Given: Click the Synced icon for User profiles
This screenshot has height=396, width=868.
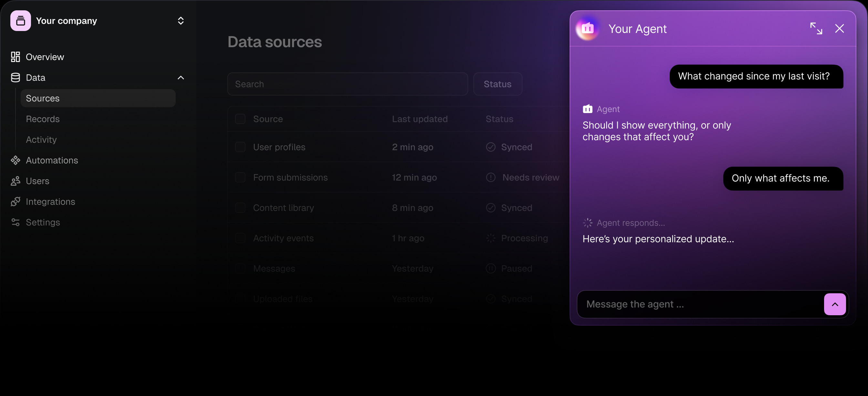Looking at the screenshot, I should pos(491,147).
